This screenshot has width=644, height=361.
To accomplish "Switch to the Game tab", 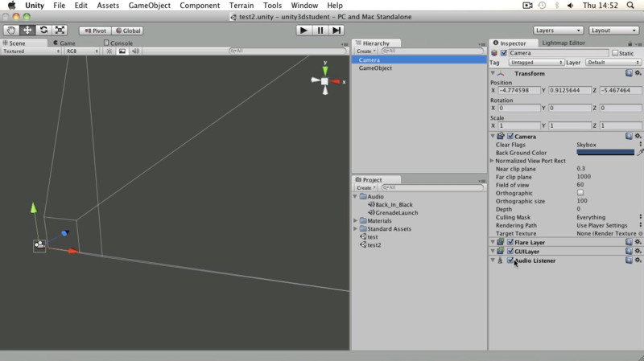I will tap(64, 43).
